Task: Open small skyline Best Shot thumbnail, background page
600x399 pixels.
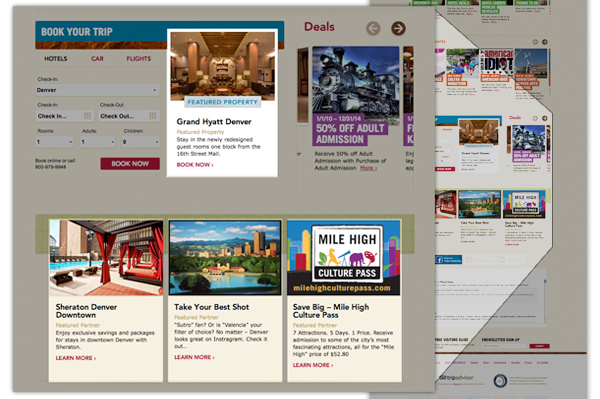Action: [x=479, y=205]
